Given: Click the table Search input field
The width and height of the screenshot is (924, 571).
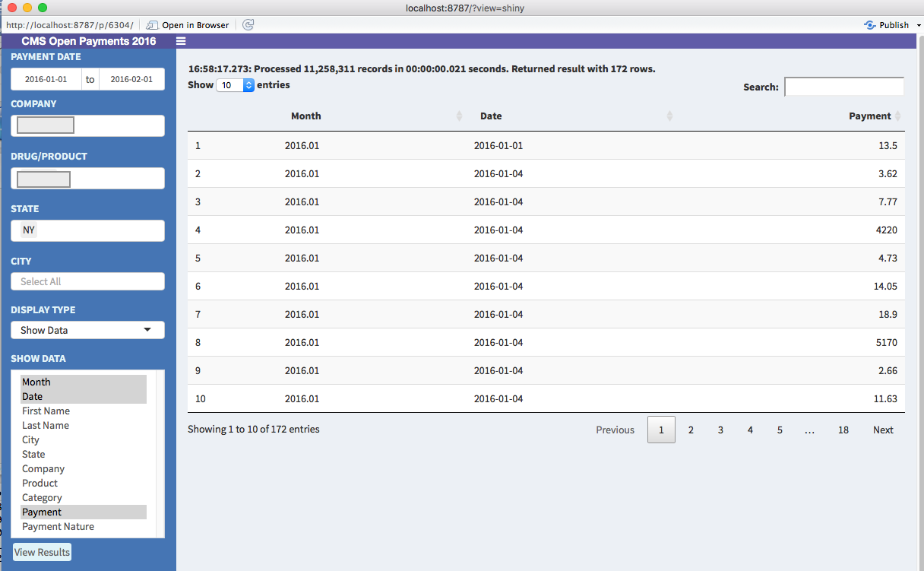Looking at the screenshot, I should [844, 87].
